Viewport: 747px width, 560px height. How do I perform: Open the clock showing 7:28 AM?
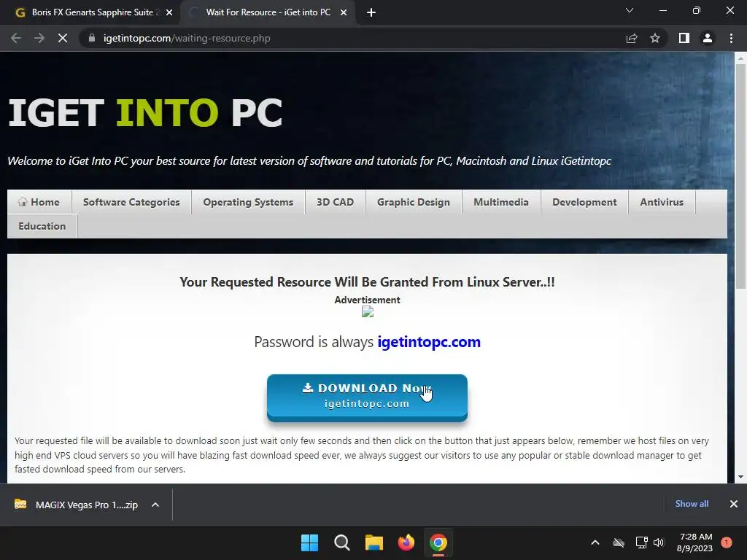[x=694, y=542]
